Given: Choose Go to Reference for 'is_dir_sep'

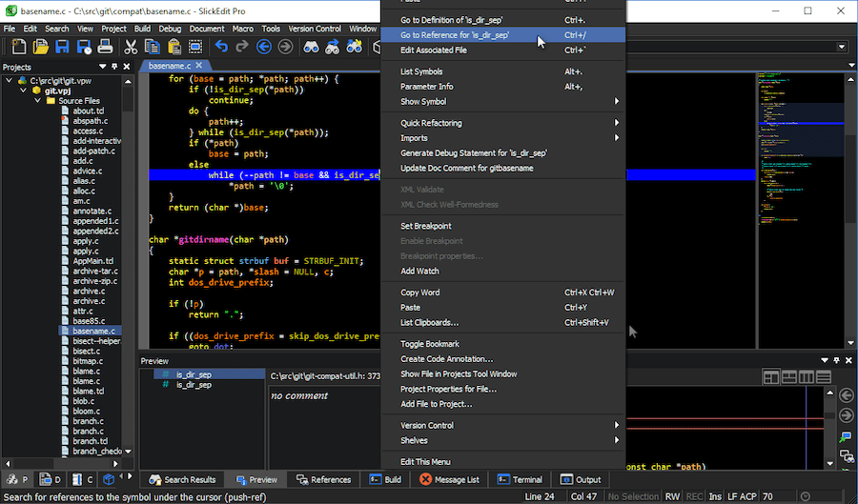Looking at the screenshot, I should pyautogui.click(x=503, y=35).
